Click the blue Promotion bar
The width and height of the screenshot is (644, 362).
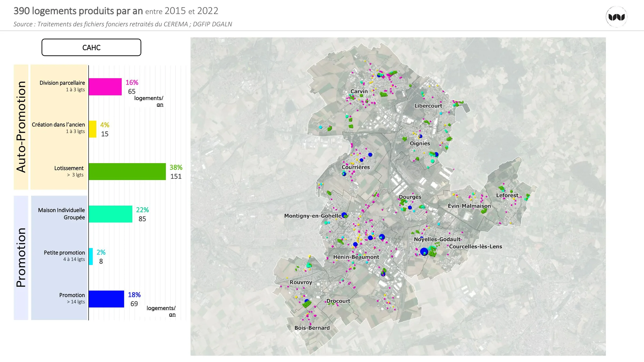tap(106, 299)
